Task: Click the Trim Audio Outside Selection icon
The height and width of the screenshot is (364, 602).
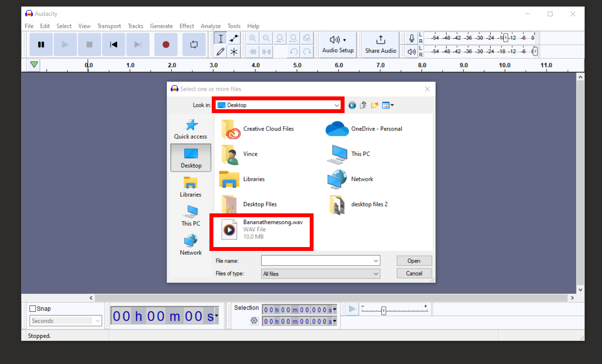Action: pos(252,51)
